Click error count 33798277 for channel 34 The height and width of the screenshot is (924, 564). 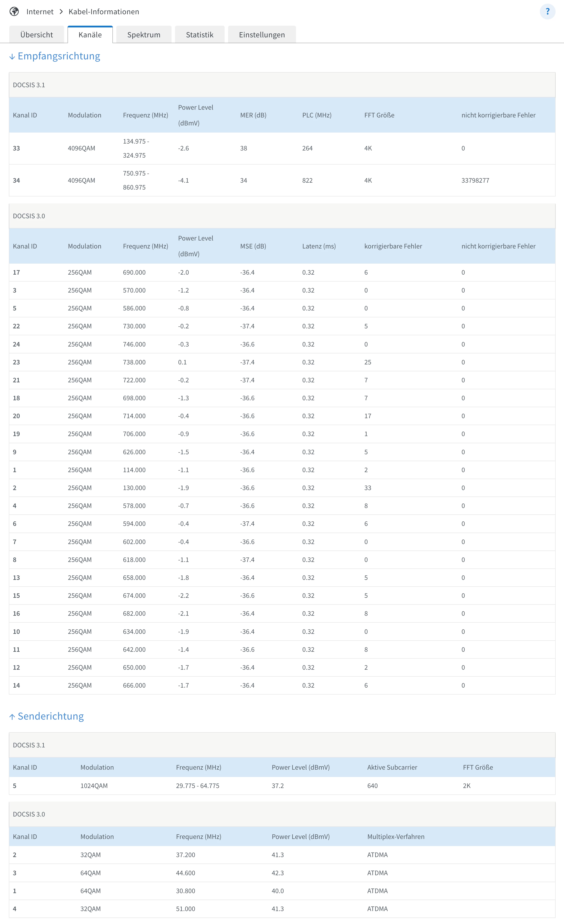pos(475,180)
